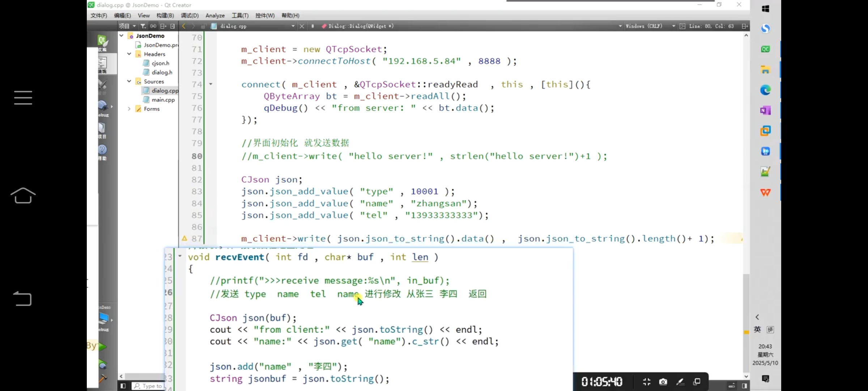868x391 pixels.
Task: Click the Windows (CRLF) line ending selector
Action: (x=644, y=26)
